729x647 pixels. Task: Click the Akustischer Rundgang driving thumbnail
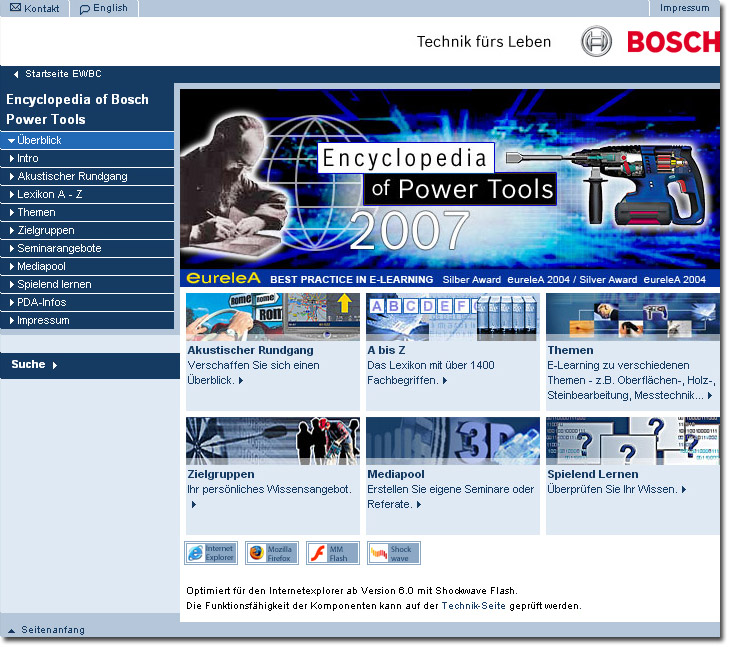[273, 317]
